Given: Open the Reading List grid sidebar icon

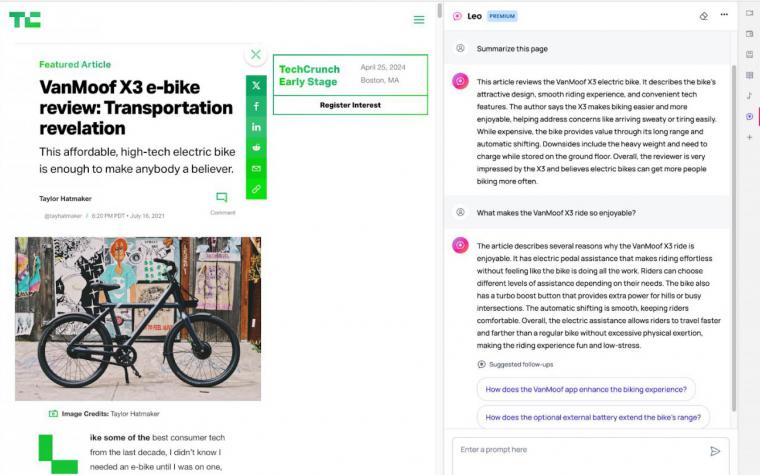Looking at the screenshot, I should click(749, 75).
